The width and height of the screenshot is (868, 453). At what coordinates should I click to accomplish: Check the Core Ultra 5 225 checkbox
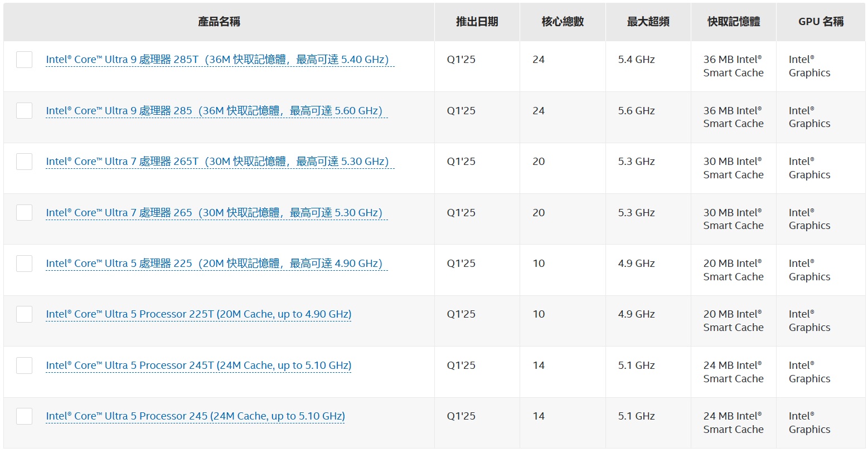tap(24, 264)
